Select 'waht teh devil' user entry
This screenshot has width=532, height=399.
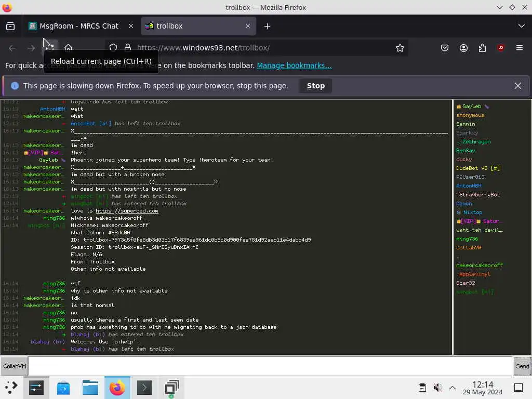480,230
